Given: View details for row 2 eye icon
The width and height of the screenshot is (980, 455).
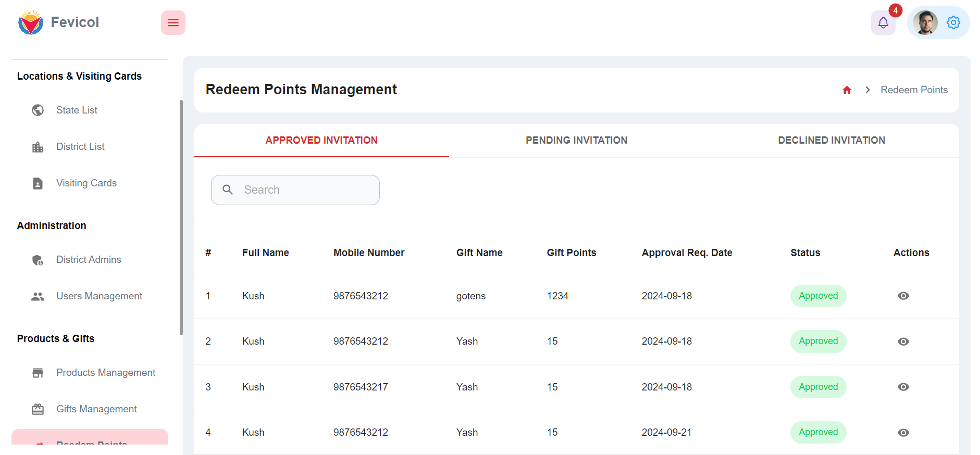Looking at the screenshot, I should tap(903, 342).
